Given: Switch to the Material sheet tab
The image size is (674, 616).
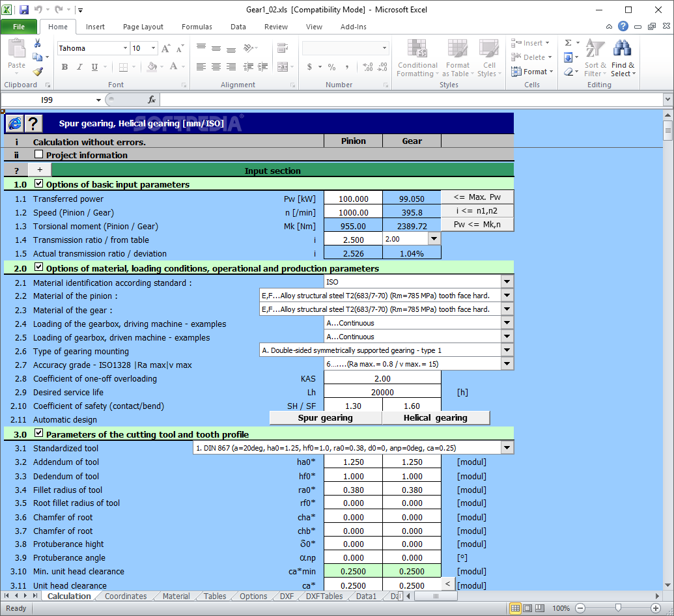Looking at the screenshot, I should [176, 596].
